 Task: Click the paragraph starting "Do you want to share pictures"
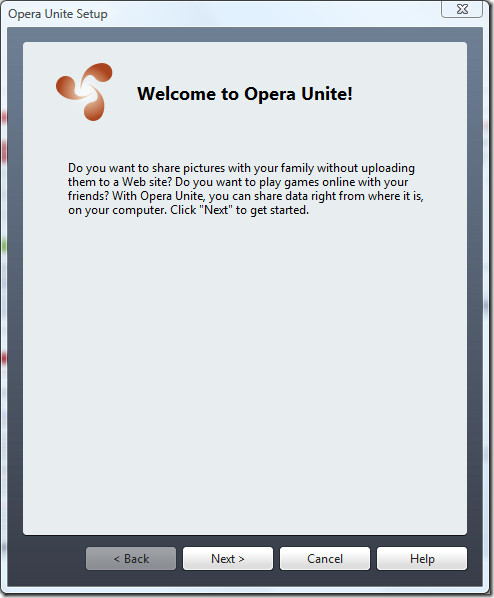point(246,189)
